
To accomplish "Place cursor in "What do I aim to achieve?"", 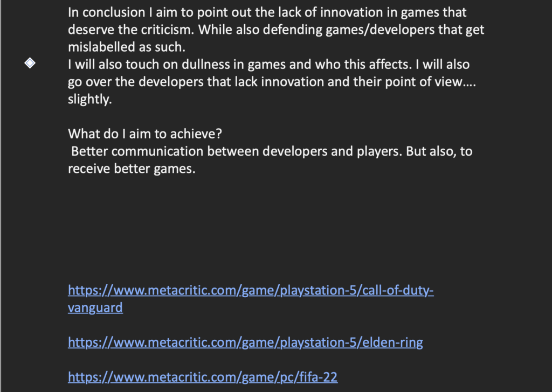I will pos(145,134).
